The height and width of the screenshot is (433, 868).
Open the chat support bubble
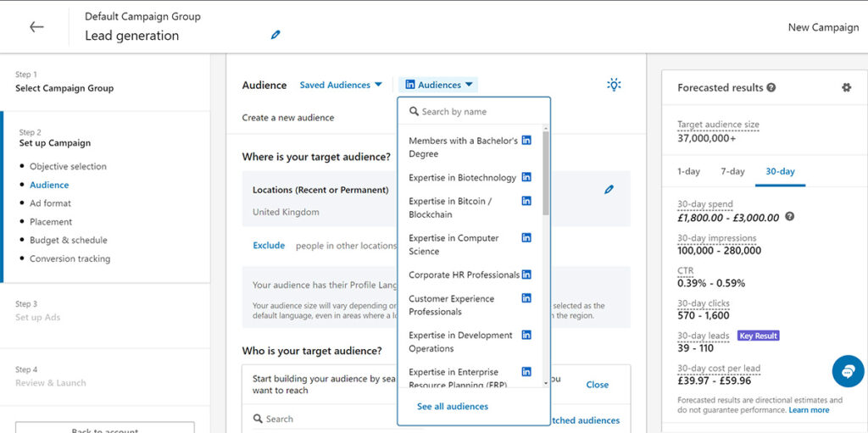(x=848, y=371)
